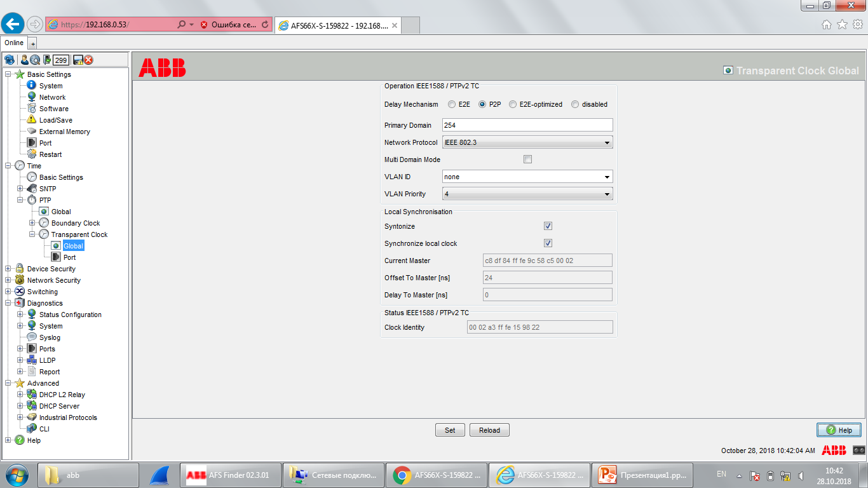
Task: Open the Windows Start menu orb
Action: point(18,475)
